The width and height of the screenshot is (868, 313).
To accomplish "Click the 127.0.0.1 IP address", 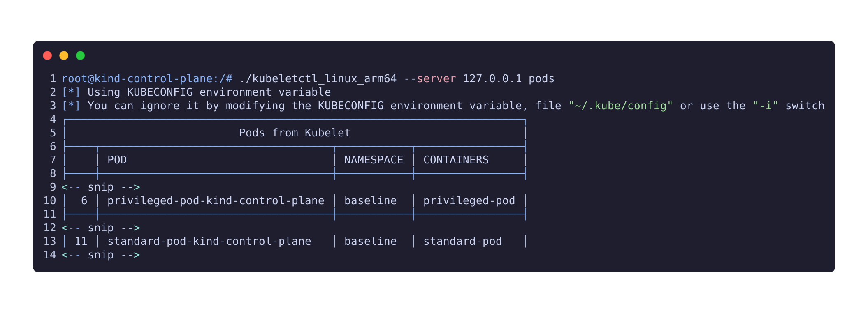I will (x=492, y=78).
